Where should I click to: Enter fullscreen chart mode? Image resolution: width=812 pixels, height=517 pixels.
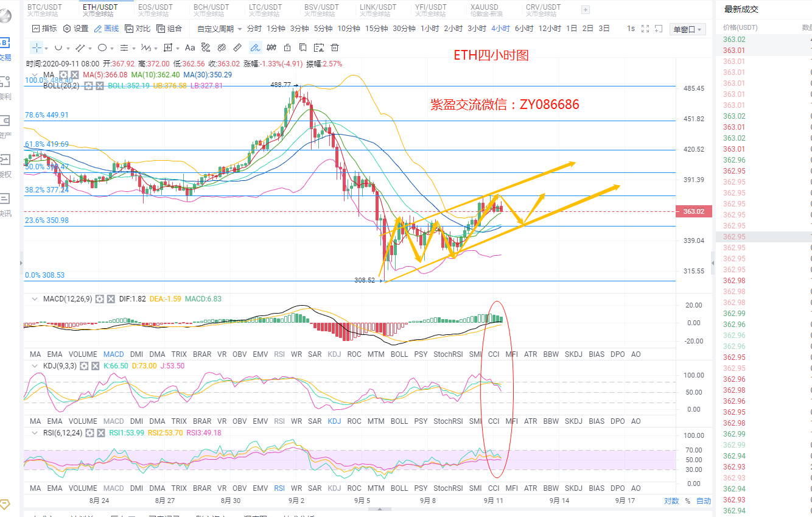(x=645, y=29)
